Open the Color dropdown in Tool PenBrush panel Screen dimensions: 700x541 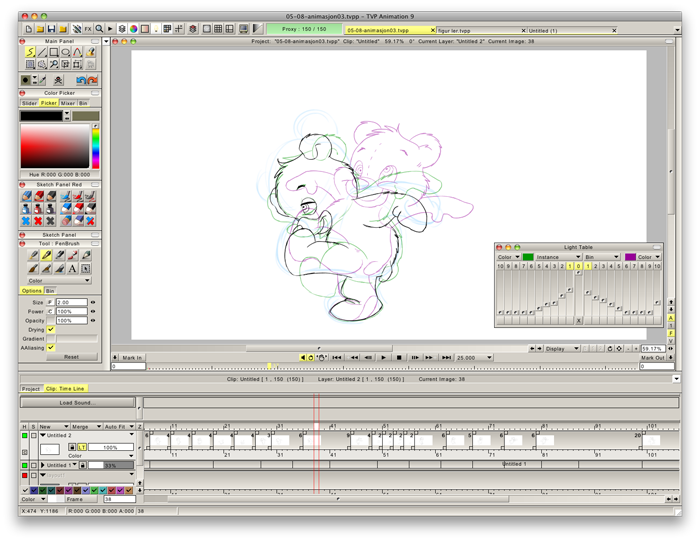58,281
